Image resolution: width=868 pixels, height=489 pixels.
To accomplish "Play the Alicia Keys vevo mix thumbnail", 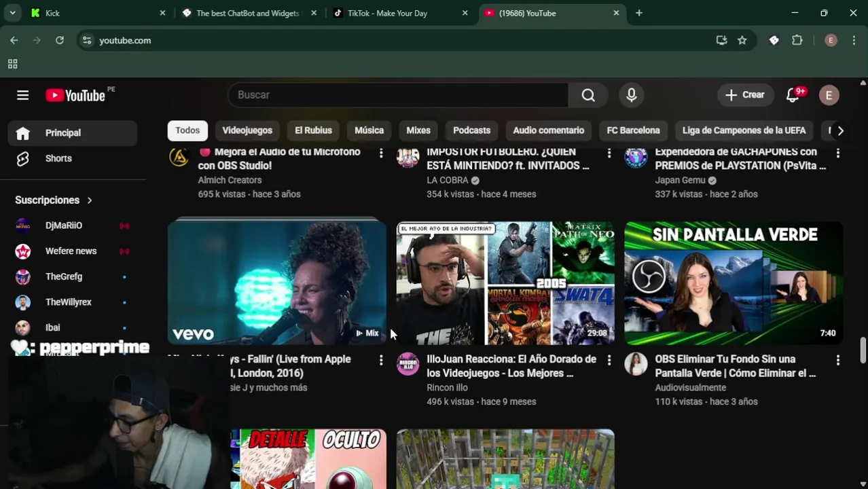I will pos(277,282).
